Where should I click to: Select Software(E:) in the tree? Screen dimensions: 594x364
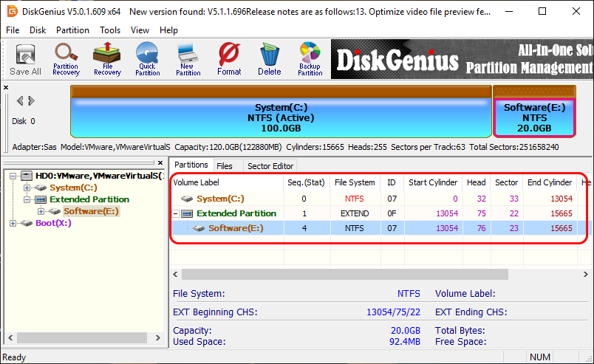(x=91, y=211)
